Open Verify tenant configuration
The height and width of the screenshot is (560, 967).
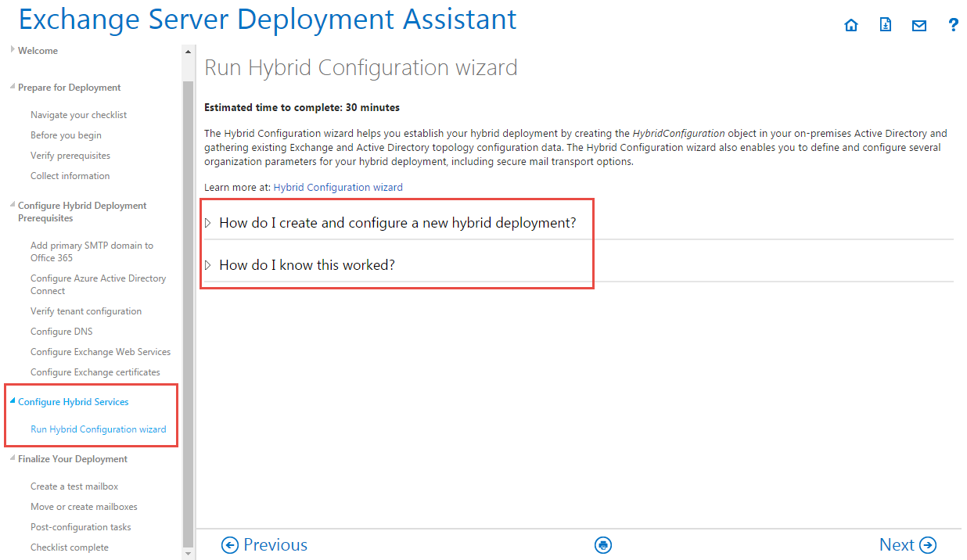tap(86, 311)
